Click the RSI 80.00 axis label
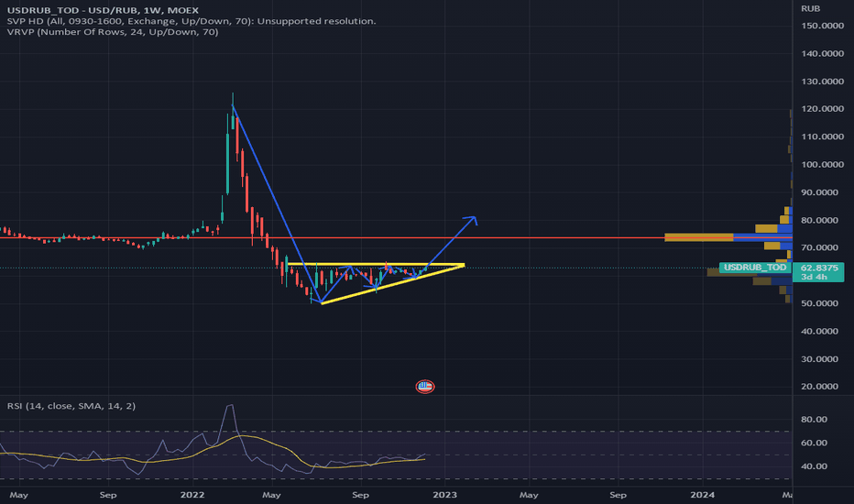The image size is (854, 504). (x=814, y=420)
